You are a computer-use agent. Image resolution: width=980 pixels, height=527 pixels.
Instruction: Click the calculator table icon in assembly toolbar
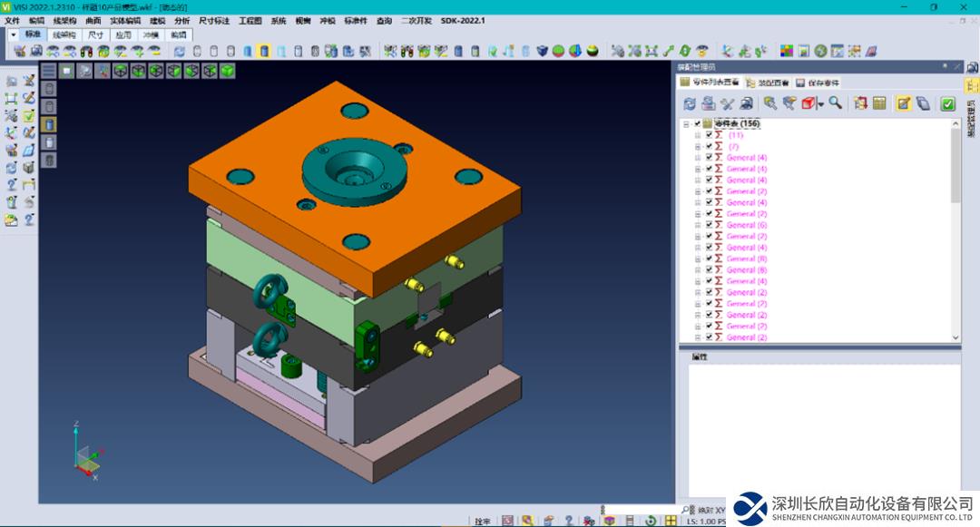pos(879,103)
